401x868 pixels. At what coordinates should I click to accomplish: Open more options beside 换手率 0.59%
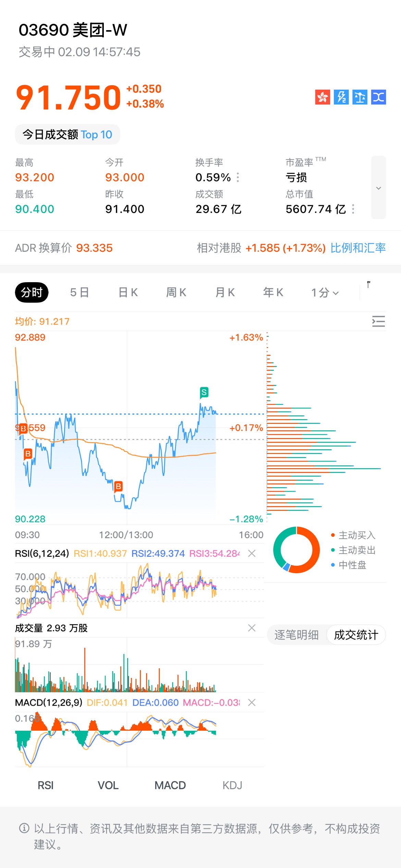click(x=238, y=177)
